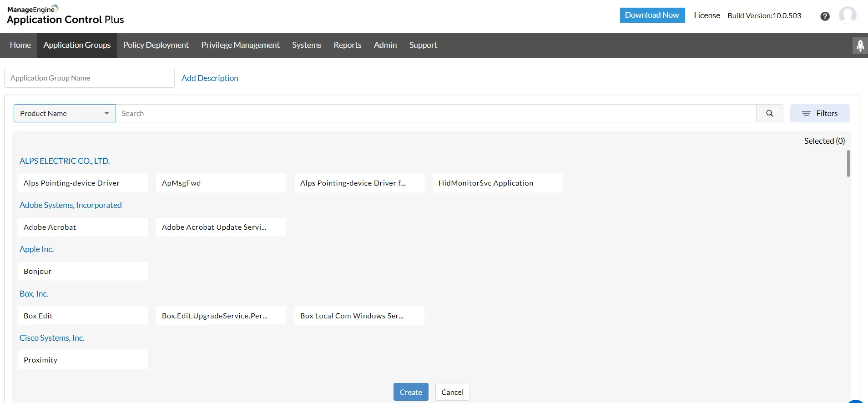Switch to the Systems tab
The image size is (868, 403).
coord(306,45)
